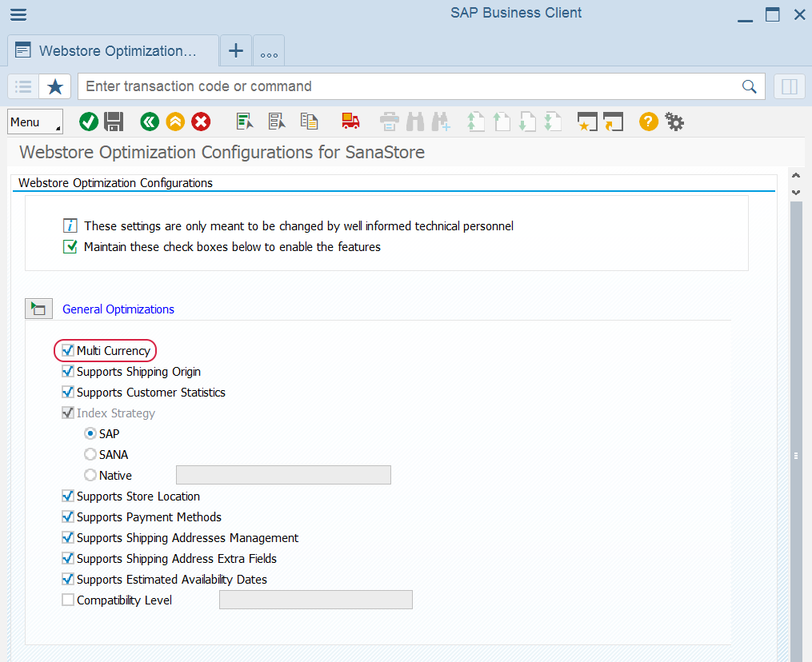Click the second document-pointer toolbar icon
This screenshot has height=662, width=812.
(277, 121)
